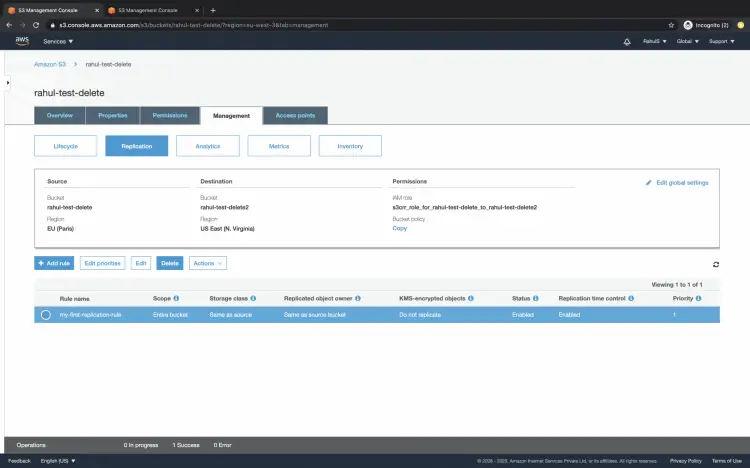Reload the page with browser refresh icon
Screen dimensions: 750x468
36,25
